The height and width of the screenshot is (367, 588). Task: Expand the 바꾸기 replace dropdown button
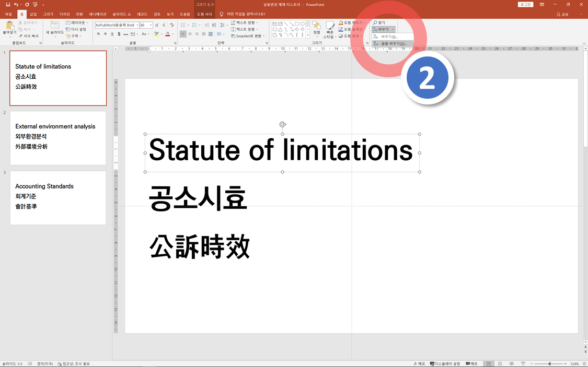click(383, 29)
